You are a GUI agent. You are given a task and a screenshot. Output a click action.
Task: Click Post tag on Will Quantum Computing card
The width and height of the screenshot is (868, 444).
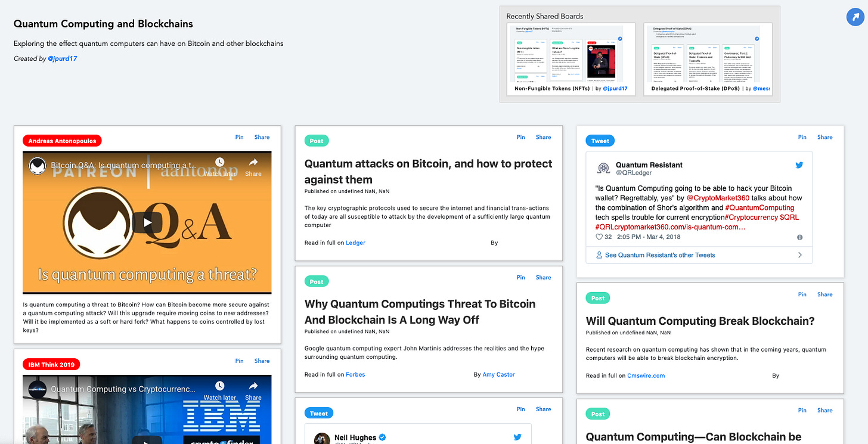[x=598, y=298]
